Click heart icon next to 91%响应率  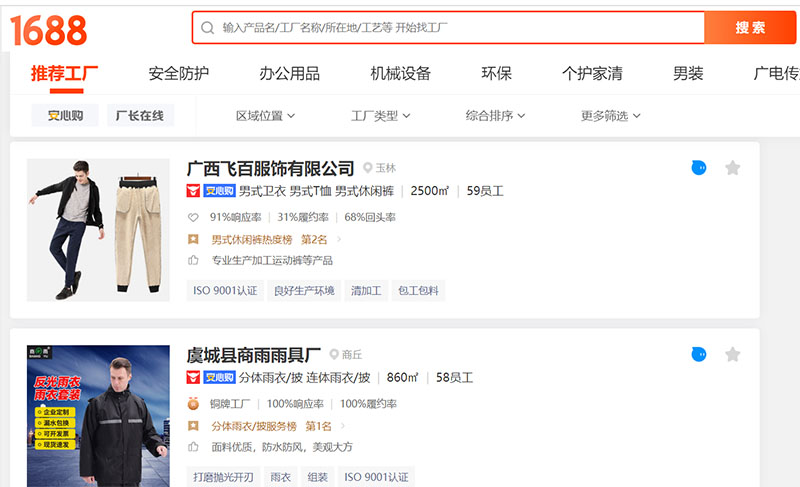(x=193, y=217)
